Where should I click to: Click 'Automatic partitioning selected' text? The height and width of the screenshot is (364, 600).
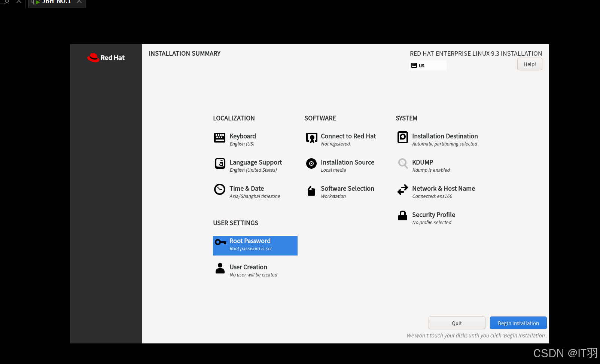click(x=445, y=144)
